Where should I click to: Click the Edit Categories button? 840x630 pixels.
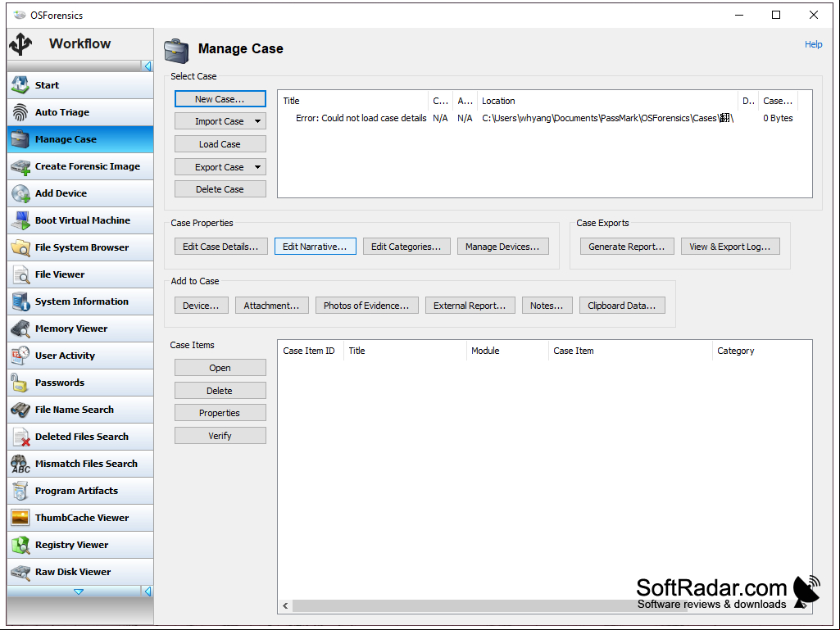point(406,247)
